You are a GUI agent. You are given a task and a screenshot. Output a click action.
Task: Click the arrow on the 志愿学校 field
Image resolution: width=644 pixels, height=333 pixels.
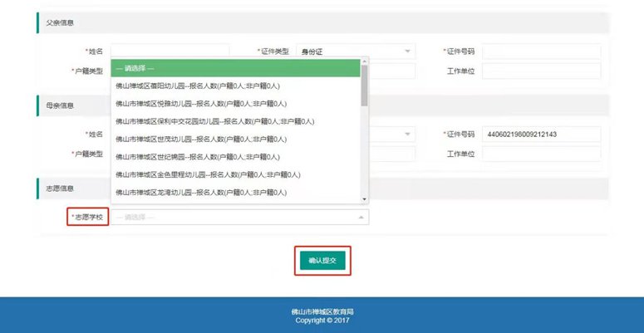coord(361,217)
